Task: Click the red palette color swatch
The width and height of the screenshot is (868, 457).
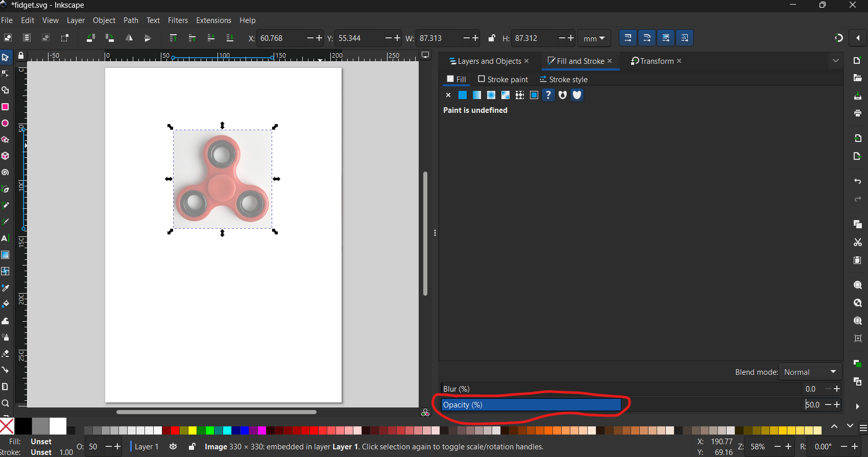Action: pyautogui.click(x=175, y=430)
